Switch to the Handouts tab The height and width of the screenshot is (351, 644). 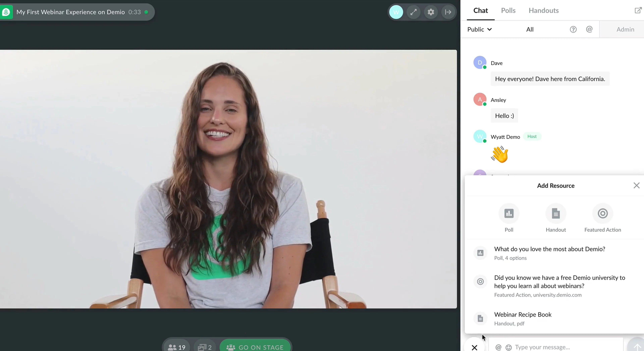click(x=543, y=10)
